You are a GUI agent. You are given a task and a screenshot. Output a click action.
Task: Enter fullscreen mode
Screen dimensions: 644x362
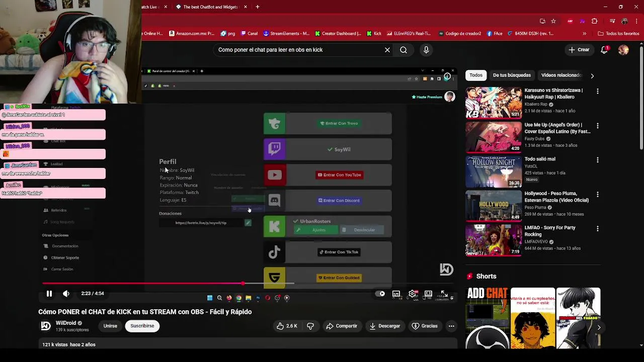tap(444, 294)
